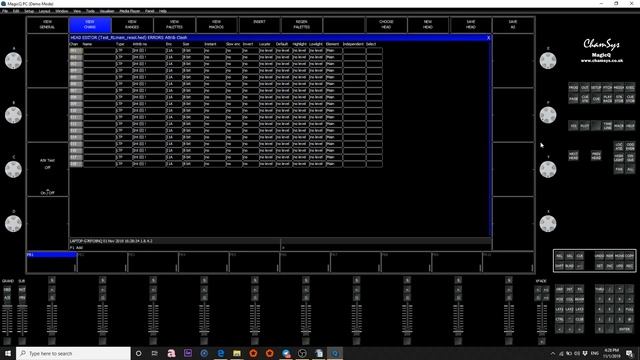Click the LAY1 layout button
Viewport: 640px width, 360px height.
[560, 309]
